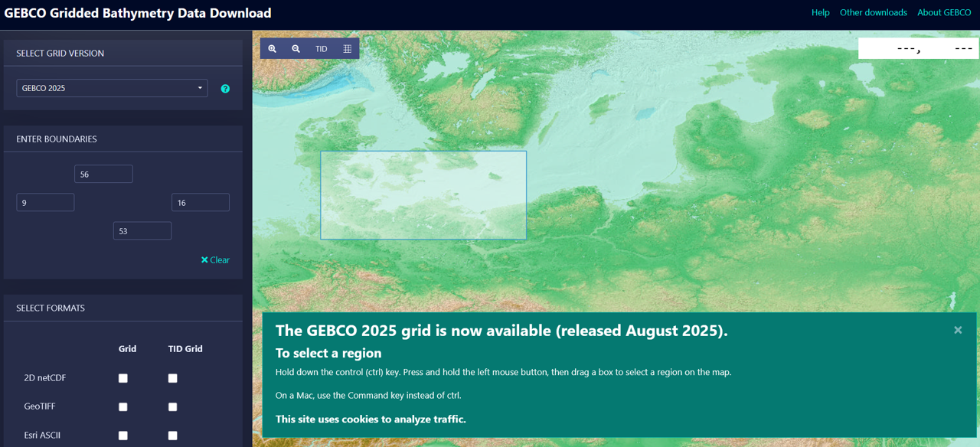Clear the entered boundaries
This screenshot has width=980, height=447.
click(x=215, y=260)
